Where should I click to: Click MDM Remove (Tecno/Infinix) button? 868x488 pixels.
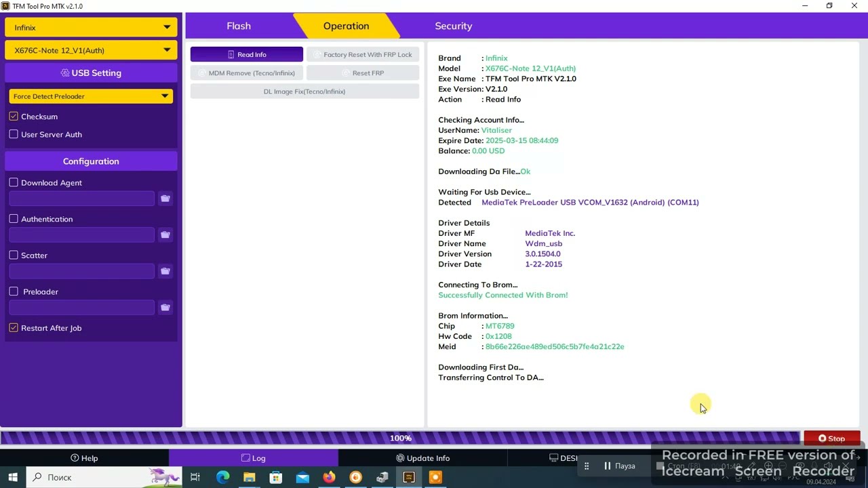(x=247, y=73)
